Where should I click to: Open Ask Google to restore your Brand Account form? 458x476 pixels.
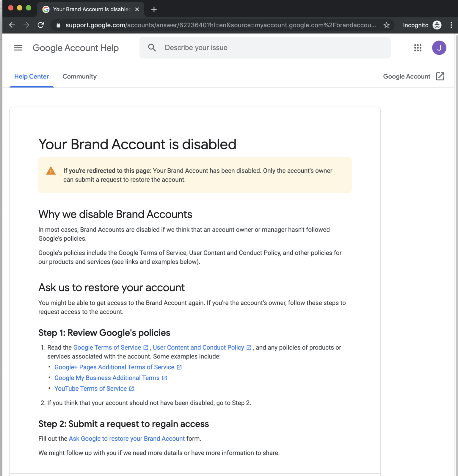pyautogui.click(x=127, y=439)
